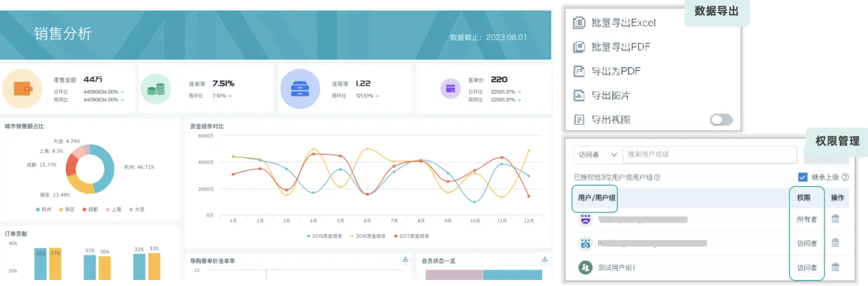868x286 pixels.
Task: Click the blue drawer icon for 连带率
Action: point(300,89)
